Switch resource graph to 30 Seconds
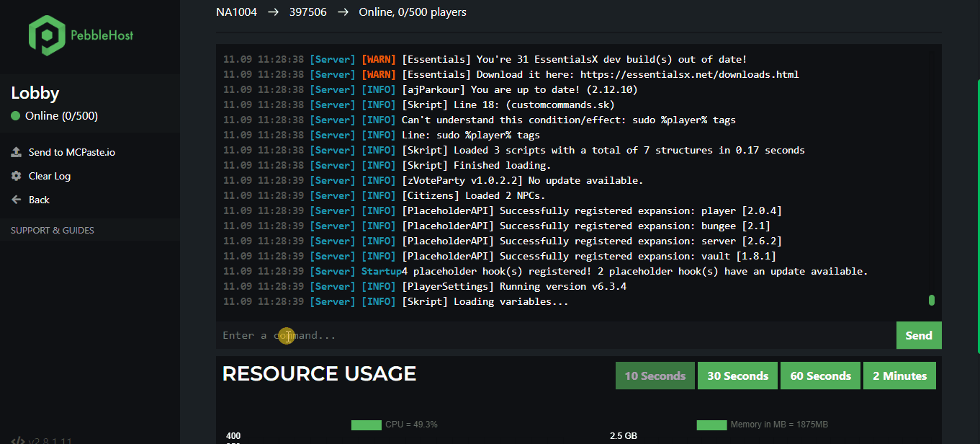Screen dimensions: 980x444 [x=737, y=376]
